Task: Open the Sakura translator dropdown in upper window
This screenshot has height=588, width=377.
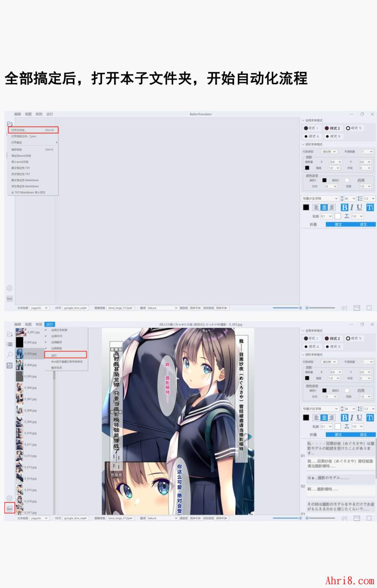Action: (x=162, y=308)
